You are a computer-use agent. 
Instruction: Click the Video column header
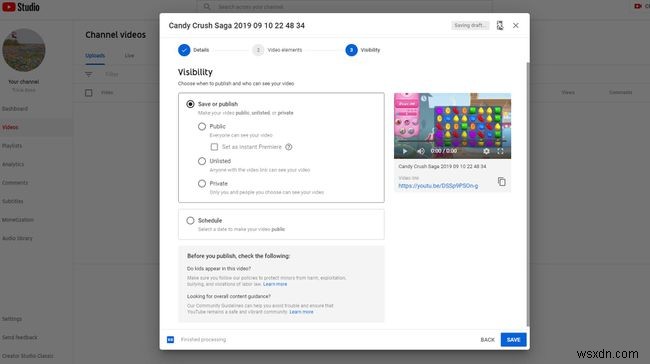pos(107,92)
